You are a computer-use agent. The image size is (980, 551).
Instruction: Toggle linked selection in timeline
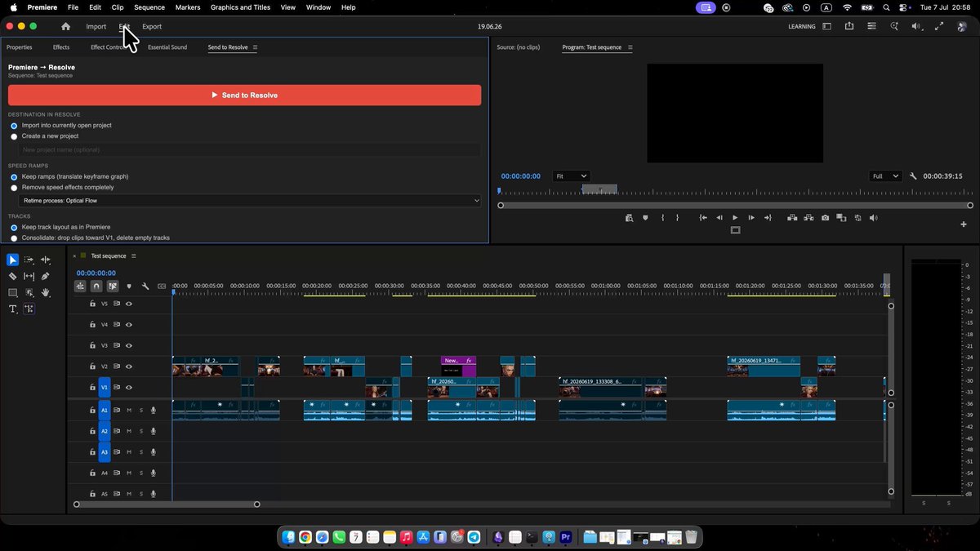113,287
